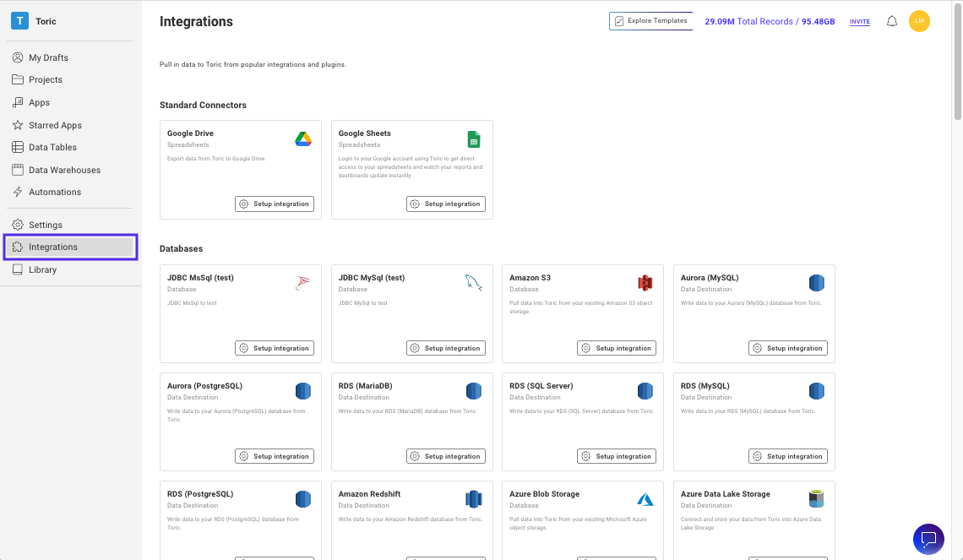Screen dimensions: 963x560
Task: Click the My Drafts person icon
Action: (x=18, y=57)
